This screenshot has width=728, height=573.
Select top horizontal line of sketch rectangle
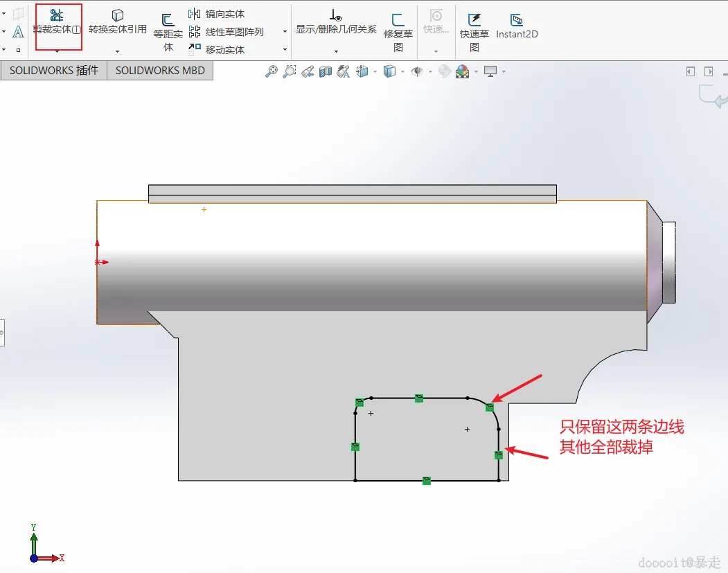(419, 398)
